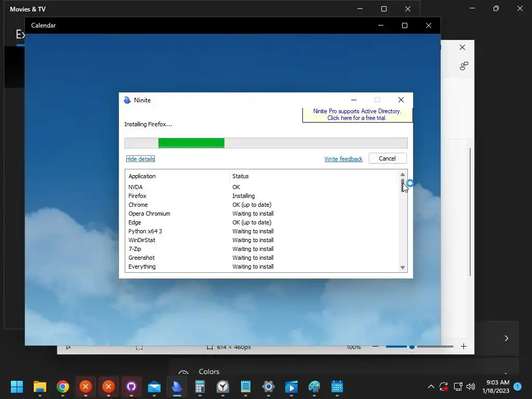The height and width of the screenshot is (399, 532).
Task: Open File Explorer from the taskbar
Action: click(39, 387)
